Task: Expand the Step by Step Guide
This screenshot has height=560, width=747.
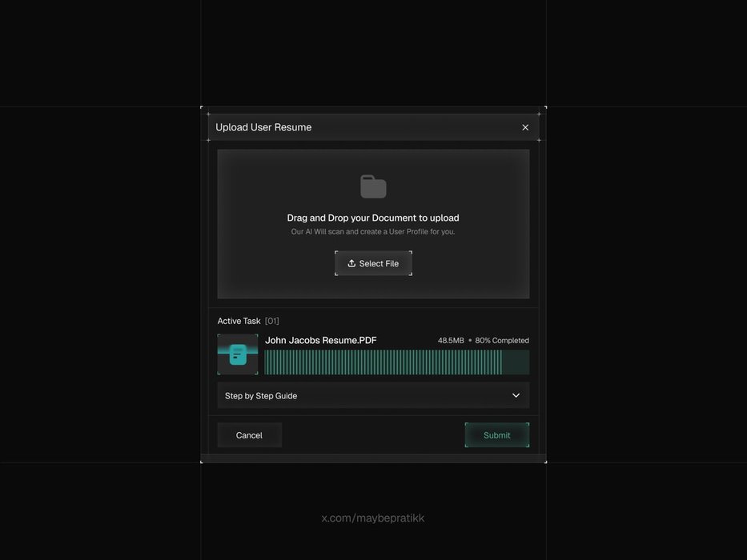Action: click(373, 395)
